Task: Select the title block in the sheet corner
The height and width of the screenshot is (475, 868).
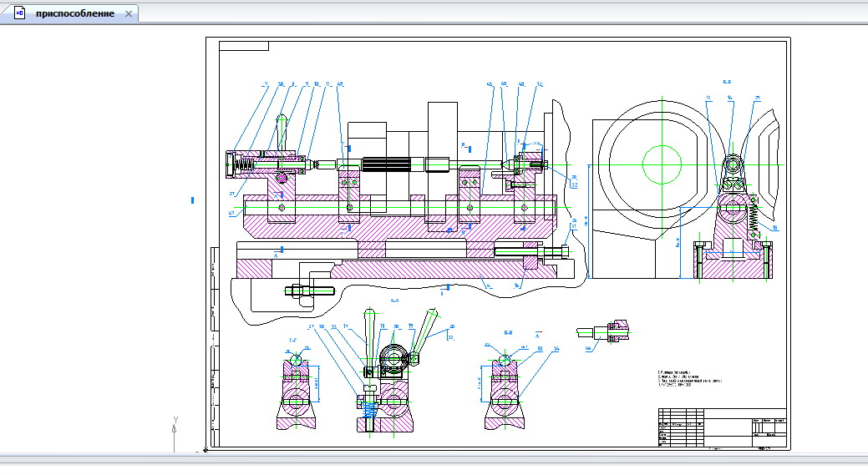Action: pos(720,428)
